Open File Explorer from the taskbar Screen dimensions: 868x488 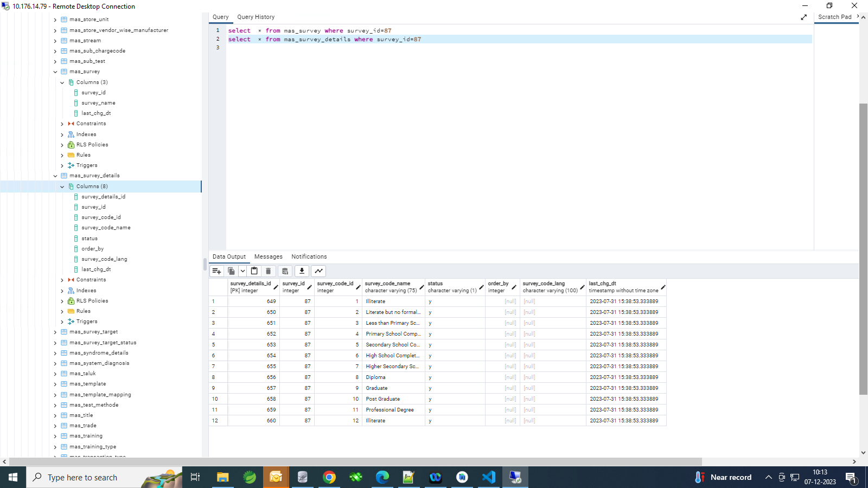point(222,477)
